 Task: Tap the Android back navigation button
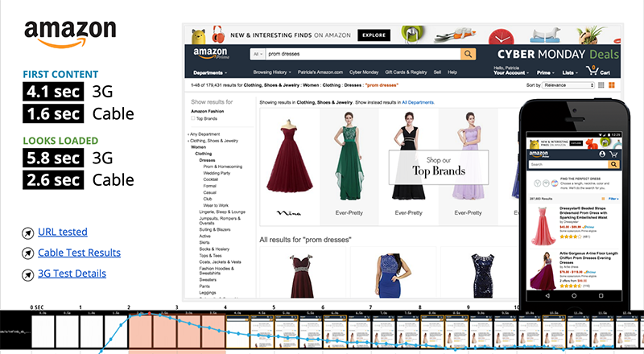[547, 296]
